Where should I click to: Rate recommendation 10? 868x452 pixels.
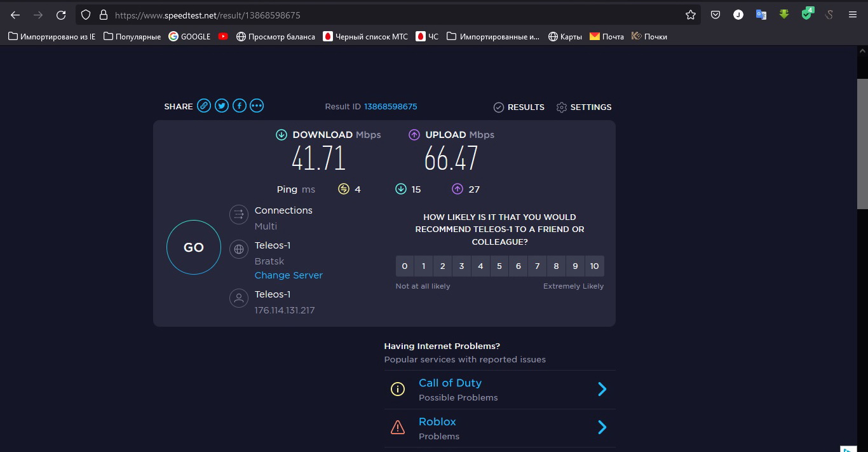tap(595, 266)
